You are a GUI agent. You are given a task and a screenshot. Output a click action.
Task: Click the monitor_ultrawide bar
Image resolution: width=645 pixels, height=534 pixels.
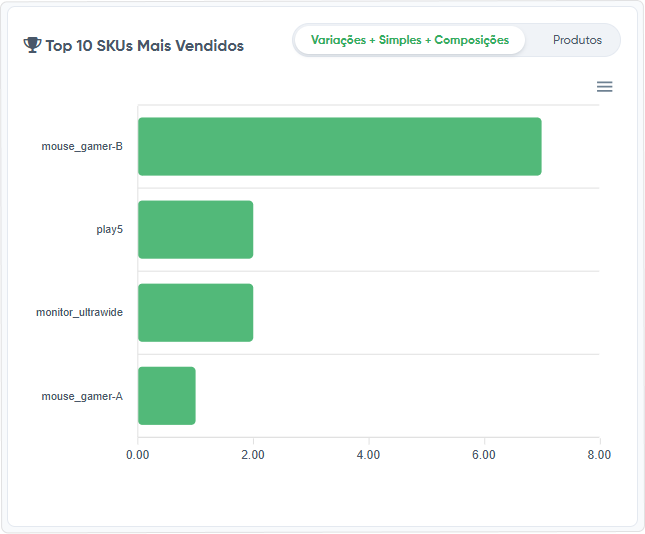point(195,312)
